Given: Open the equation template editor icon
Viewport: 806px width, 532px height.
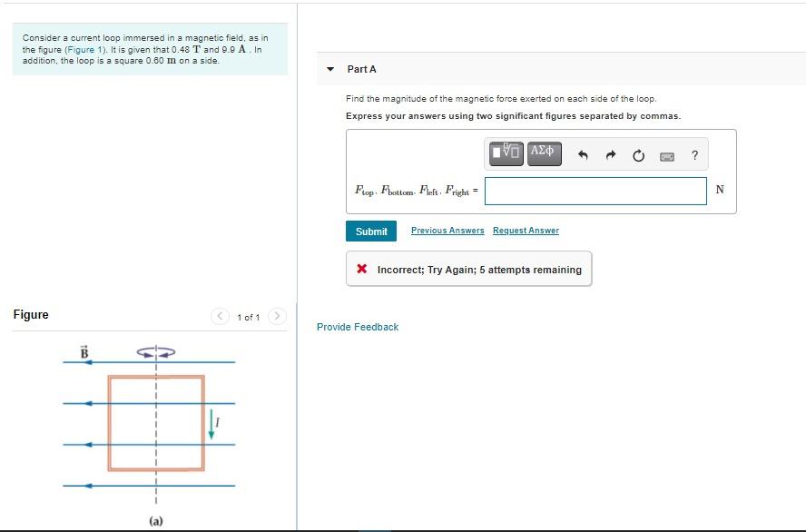Looking at the screenshot, I should coord(506,154).
